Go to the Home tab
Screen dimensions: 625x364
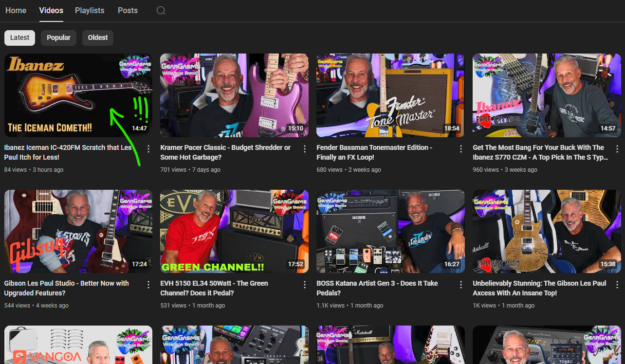16,11
